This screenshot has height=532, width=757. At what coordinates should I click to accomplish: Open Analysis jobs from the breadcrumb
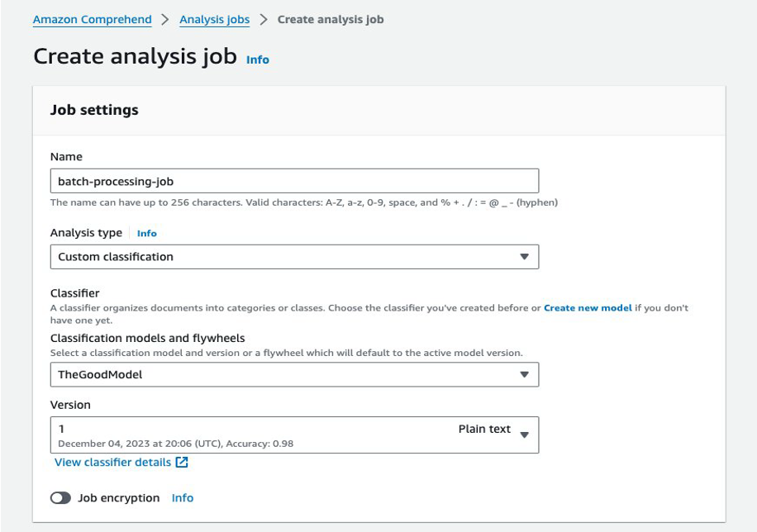pyautogui.click(x=214, y=18)
